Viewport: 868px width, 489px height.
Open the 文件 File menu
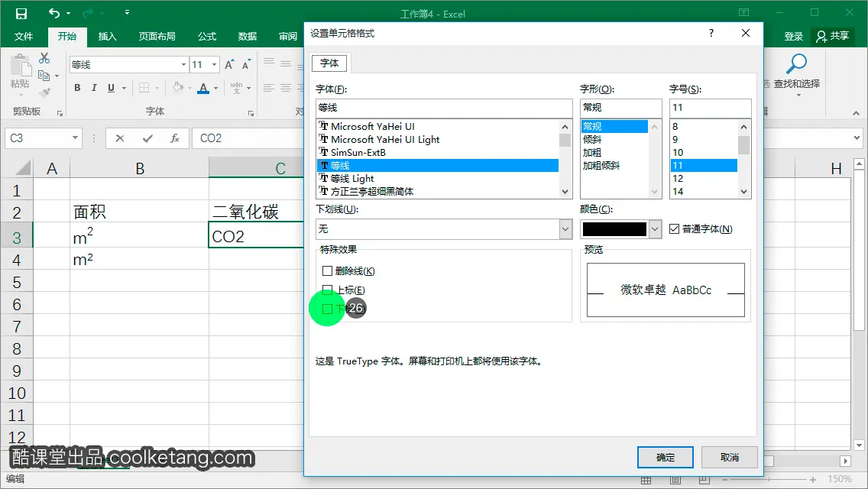[x=23, y=37]
